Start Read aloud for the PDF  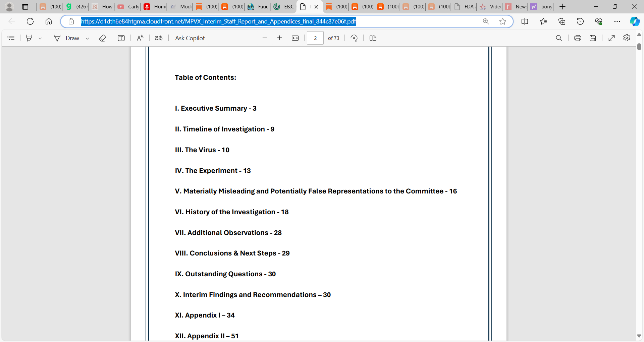pos(140,38)
